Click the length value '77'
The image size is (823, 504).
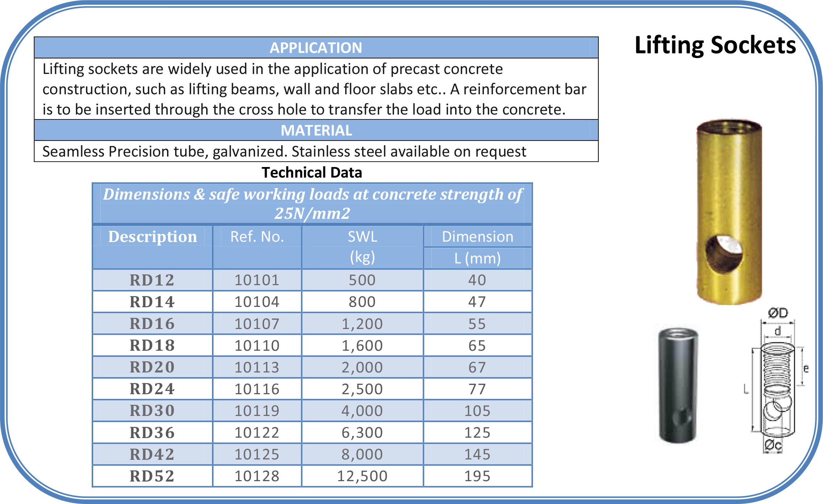tap(477, 389)
